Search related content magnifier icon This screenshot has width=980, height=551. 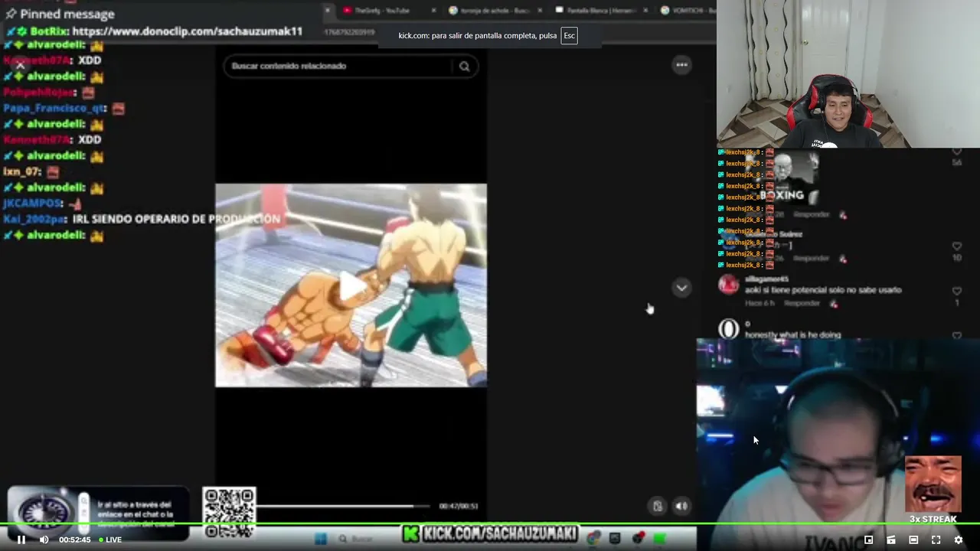464,66
